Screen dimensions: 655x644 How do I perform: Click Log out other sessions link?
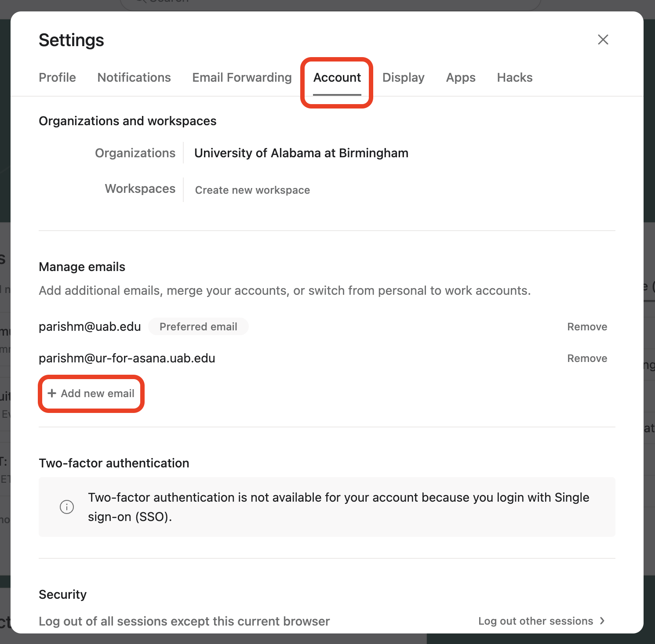click(x=535, y=621)
